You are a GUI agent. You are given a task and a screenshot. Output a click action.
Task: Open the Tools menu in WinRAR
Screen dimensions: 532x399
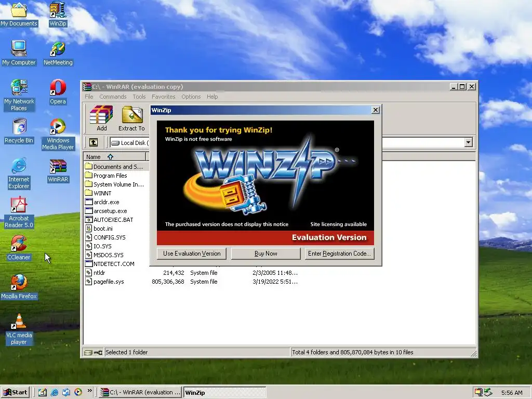139,97
